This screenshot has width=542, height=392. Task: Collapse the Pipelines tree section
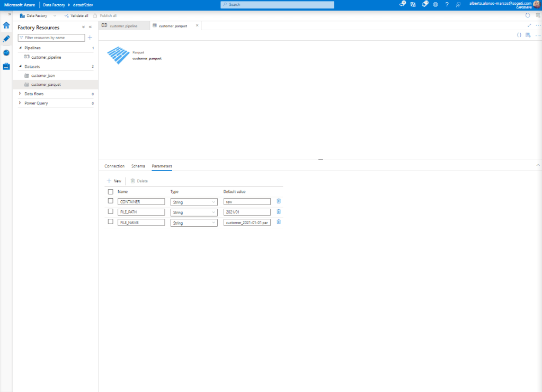(x=20, y=48)
